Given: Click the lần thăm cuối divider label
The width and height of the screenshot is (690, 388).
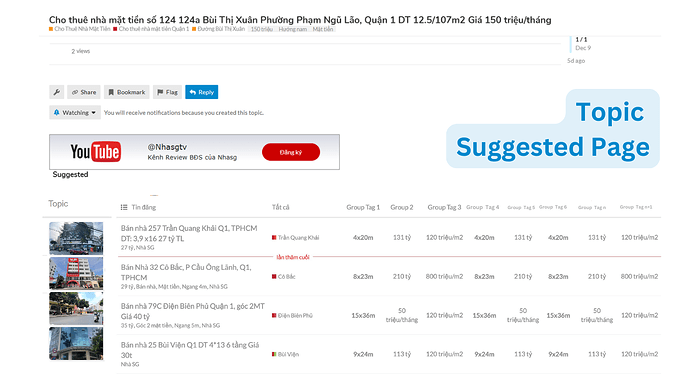Looking at the screenshot, I should click(293, 257).
